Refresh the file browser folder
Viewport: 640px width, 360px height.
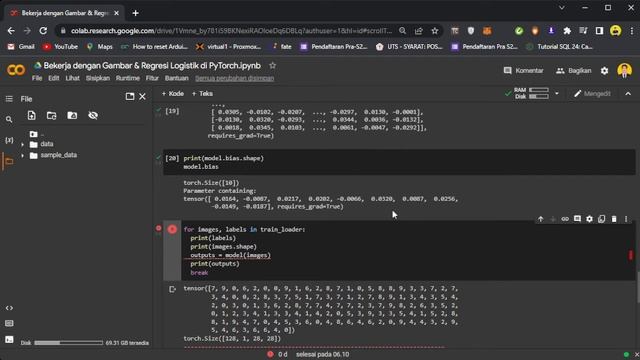51,116
